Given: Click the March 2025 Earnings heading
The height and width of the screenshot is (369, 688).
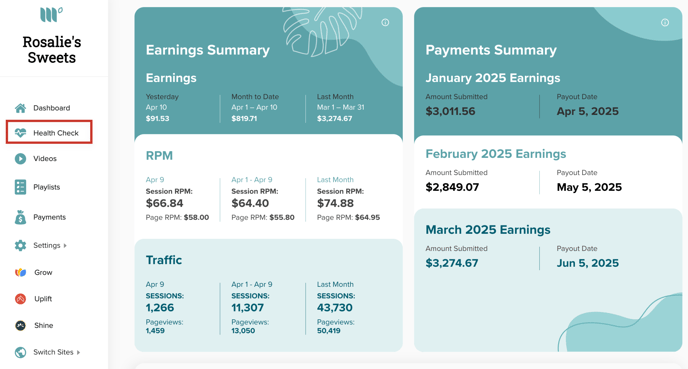Looking at the screenshot, I should coord(488,230).
